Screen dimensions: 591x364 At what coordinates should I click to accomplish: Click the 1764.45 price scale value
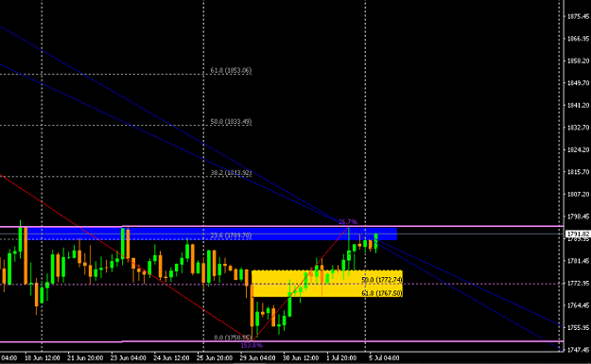pyautogui.click(x=578, y=305)
